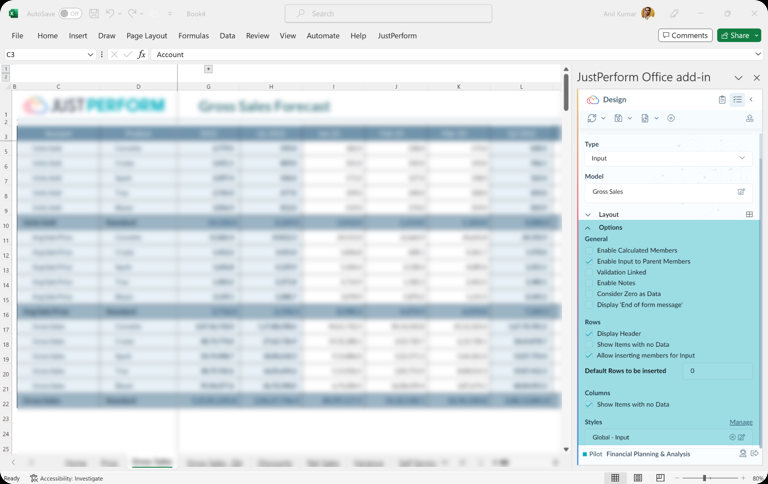Viewport: 768px width, 484px height.
Task: Click the circled plus add icon
Action: point(671,119)
